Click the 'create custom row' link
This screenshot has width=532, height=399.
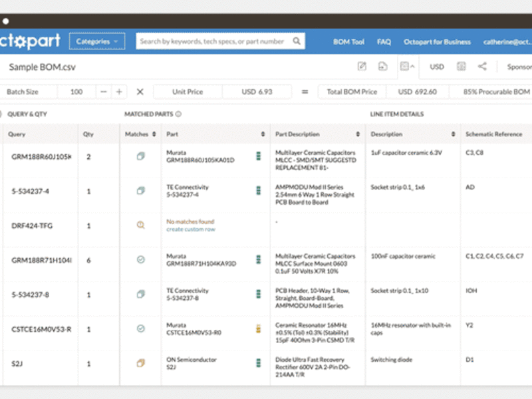[190, 229]
